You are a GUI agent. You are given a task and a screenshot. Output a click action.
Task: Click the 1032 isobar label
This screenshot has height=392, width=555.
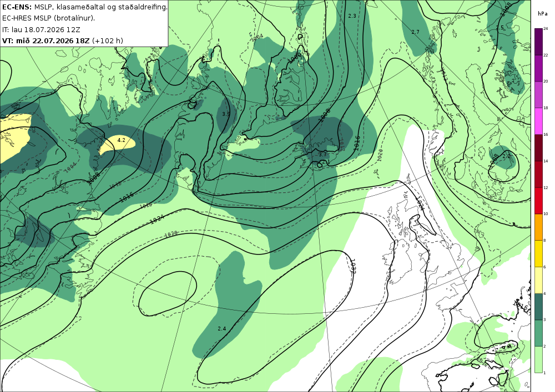click(x=352, y=266)
